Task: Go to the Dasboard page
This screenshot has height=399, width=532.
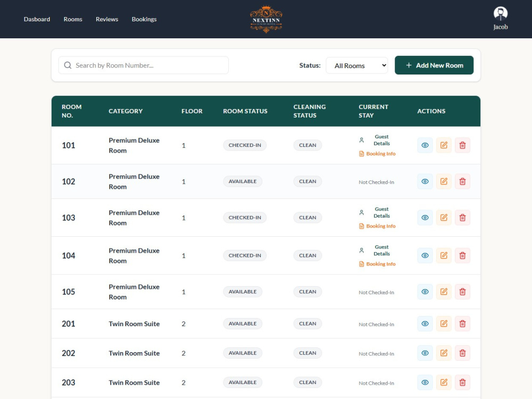Action: [x=37, y=19]
